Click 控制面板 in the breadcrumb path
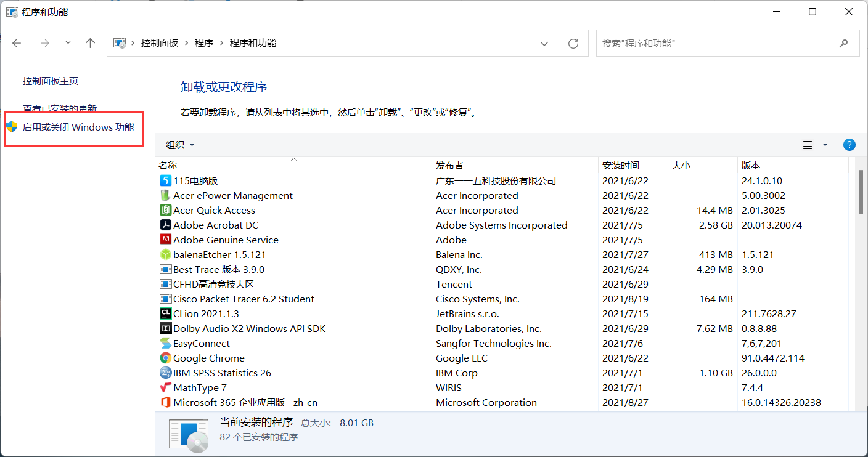The image size is (868, 457). [160, 43]
